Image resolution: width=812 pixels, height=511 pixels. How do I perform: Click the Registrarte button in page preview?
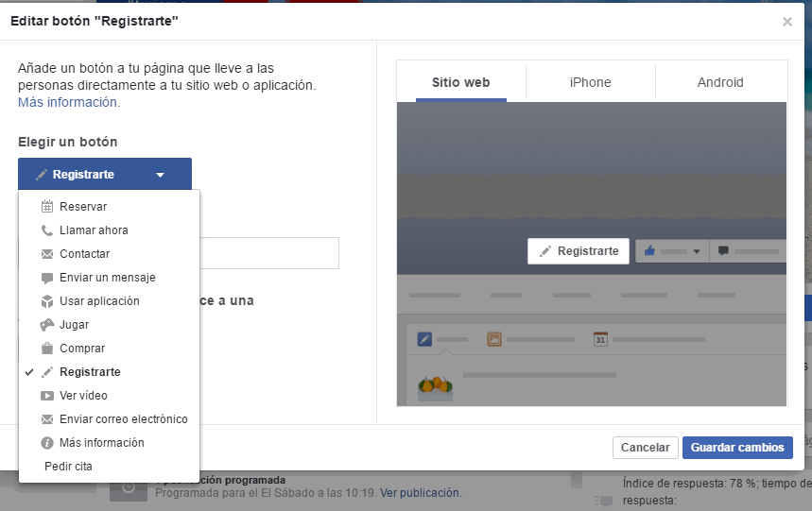[x=579, y=251]
